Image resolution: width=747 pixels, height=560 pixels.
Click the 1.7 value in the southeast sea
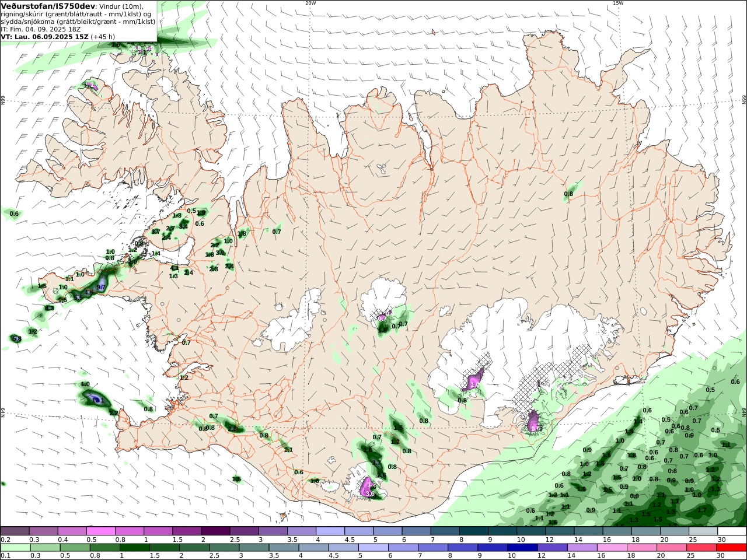702,509
